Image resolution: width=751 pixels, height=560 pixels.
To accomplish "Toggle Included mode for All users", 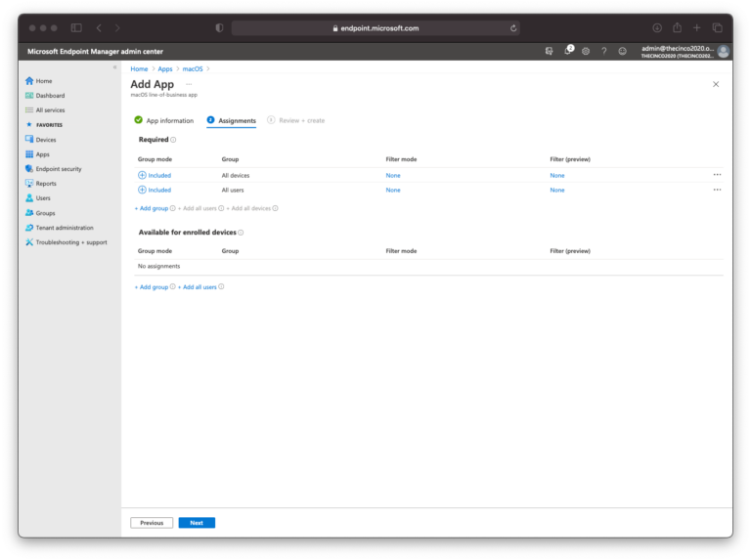I will pos(155,190).
